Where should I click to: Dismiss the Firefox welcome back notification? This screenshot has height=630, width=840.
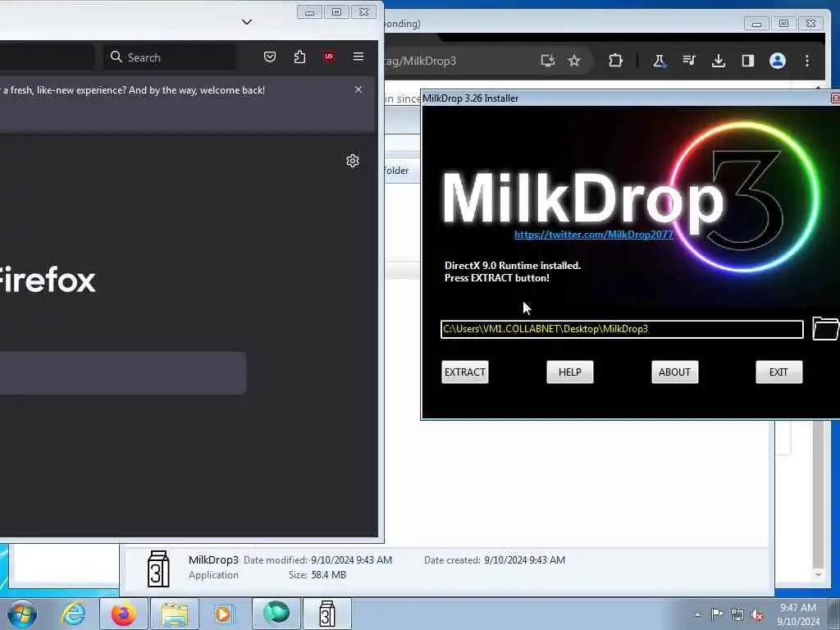coord(358,90)
